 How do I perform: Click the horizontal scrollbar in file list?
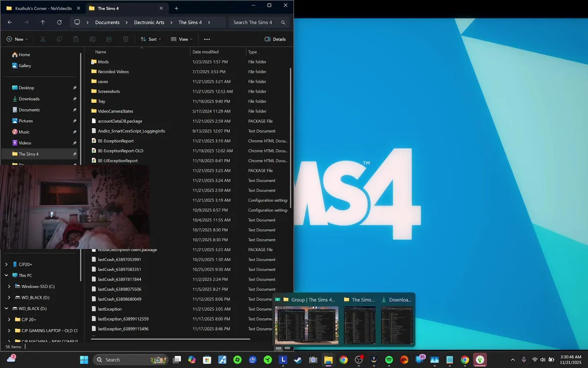pos(170,339)
